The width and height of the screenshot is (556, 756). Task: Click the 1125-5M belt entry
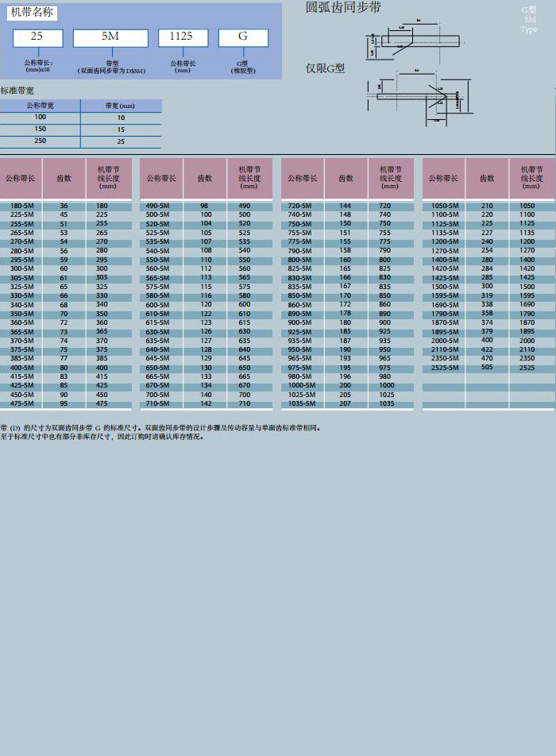pos(445,224)
